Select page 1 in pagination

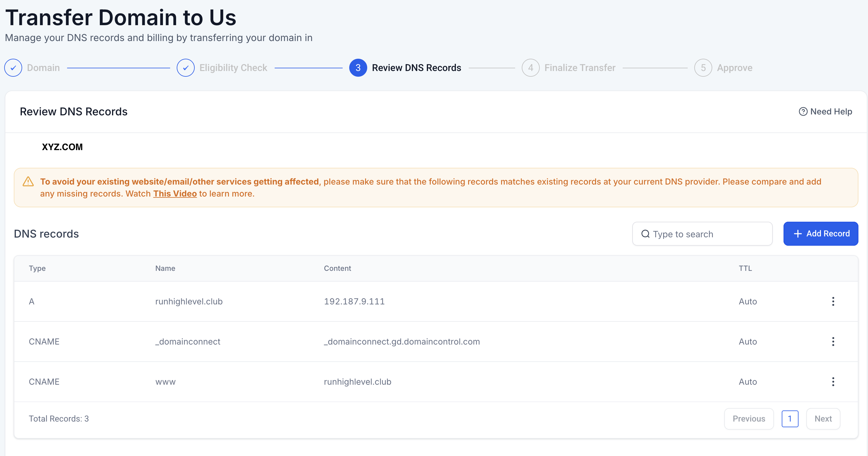click(x=790, y=419)
